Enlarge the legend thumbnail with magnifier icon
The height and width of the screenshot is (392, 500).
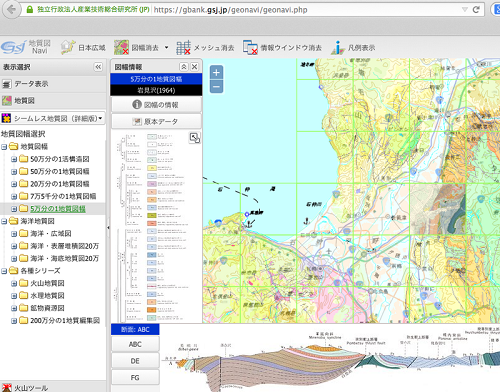[195, 138]
